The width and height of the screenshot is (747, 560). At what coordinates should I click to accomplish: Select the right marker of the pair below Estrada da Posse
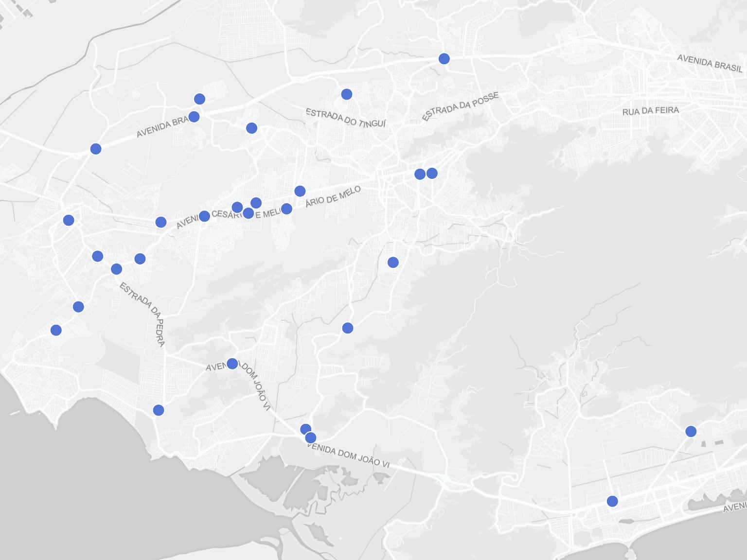pos(432,174)
